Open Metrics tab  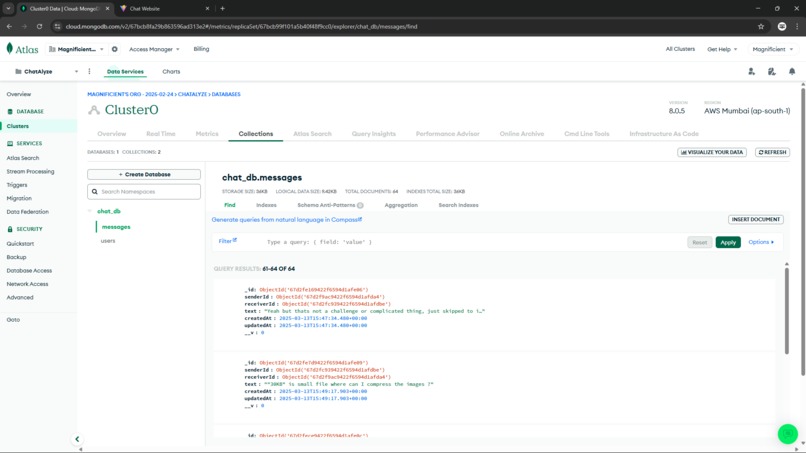pos(207,134)
